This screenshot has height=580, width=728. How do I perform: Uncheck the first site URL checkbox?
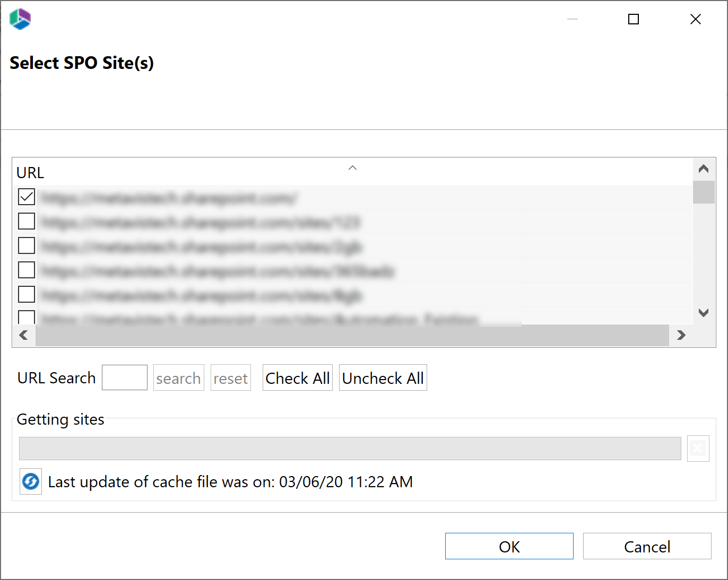coord(26,197)
